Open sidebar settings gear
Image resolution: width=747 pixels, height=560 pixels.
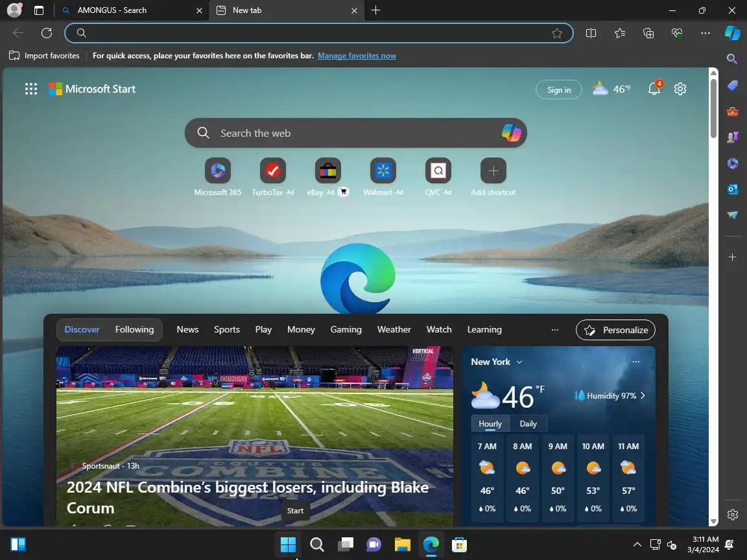(x=732, y=515)
